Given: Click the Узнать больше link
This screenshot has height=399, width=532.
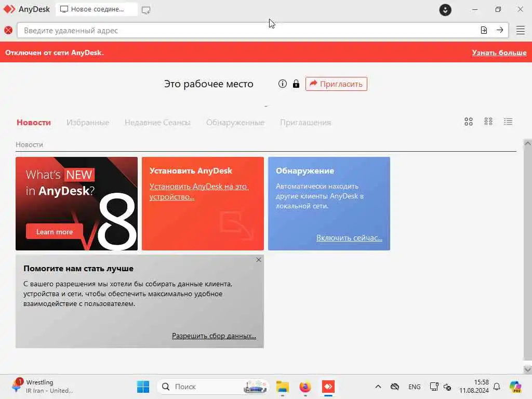Looking at the screenshot, I should pyautogui.click(x=499, y=52).
